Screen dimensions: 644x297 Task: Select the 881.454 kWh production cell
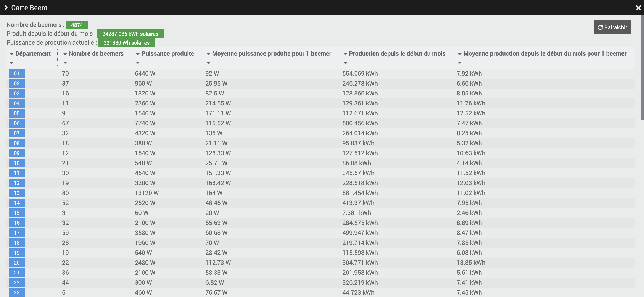click(x=360, y=193)
